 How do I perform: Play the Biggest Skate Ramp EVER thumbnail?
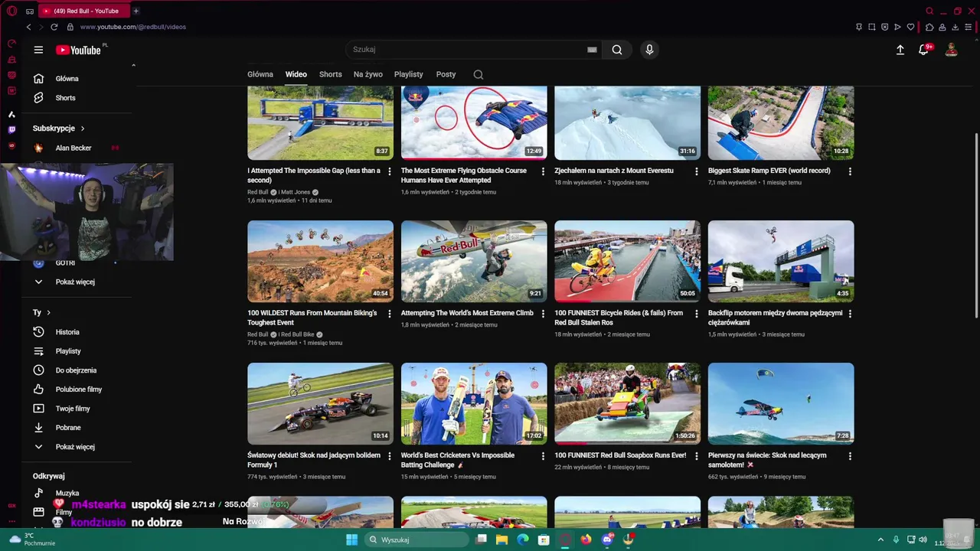781,123
